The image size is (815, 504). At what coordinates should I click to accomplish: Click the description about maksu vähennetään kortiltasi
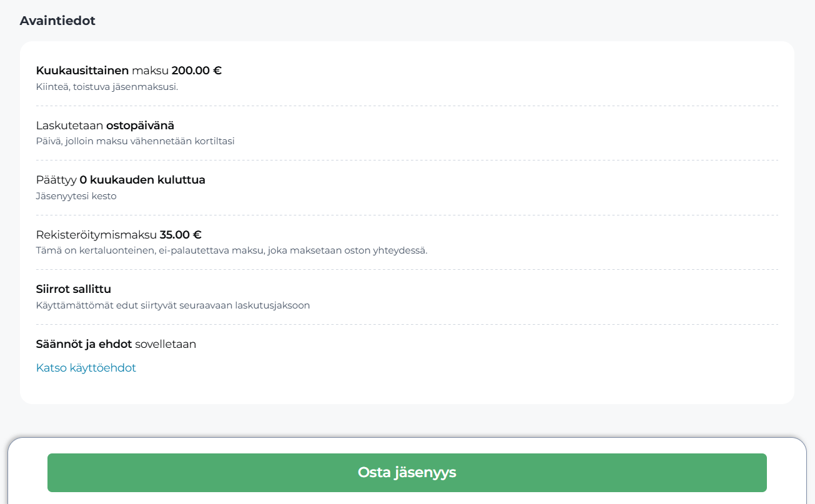pos(135,141)
